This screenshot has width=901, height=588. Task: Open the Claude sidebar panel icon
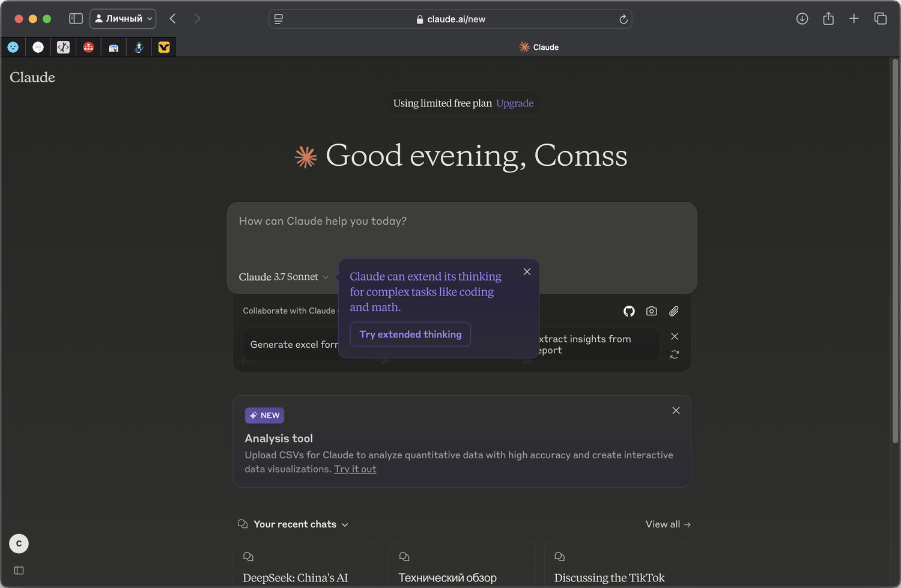19,571
